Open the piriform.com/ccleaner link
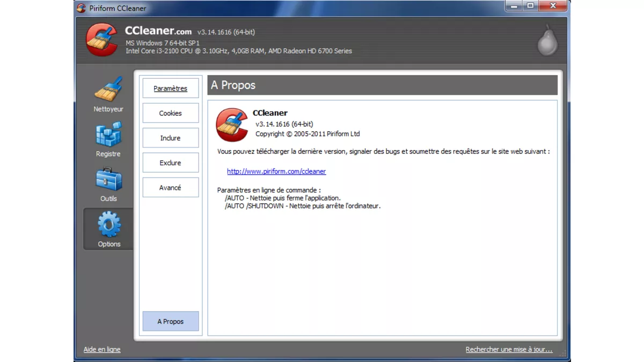This screenshot has height=362, width=644. (x=276, y=171)
